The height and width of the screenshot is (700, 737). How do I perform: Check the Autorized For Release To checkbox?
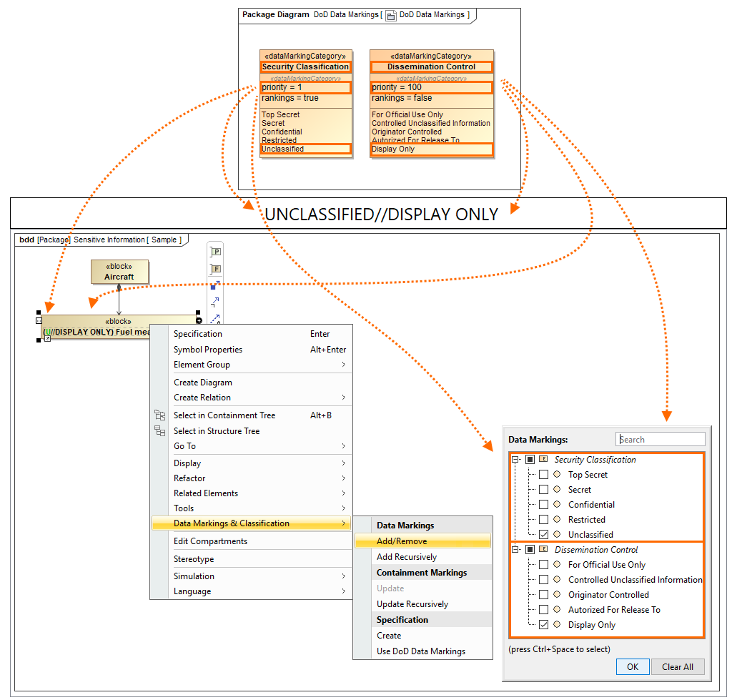(543, 610)
